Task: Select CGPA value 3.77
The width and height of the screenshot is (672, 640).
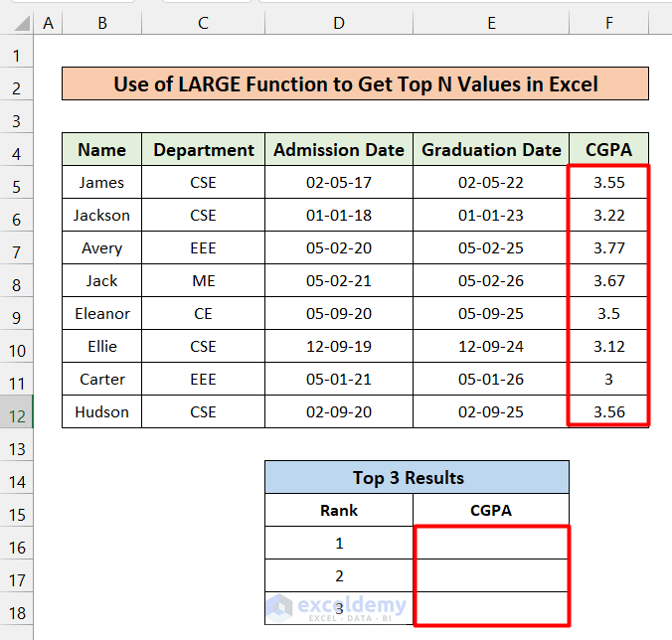Action: [x=609, y=248]
